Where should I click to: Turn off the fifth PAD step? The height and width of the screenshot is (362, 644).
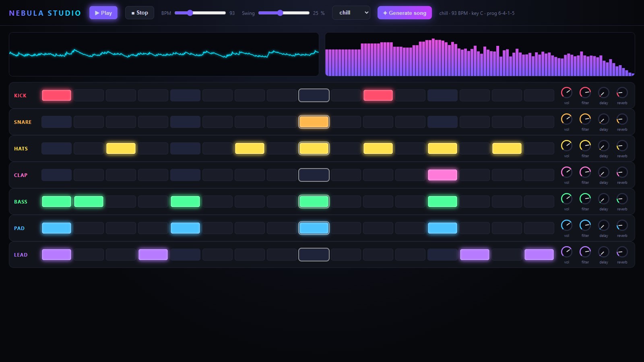[185, 228]
